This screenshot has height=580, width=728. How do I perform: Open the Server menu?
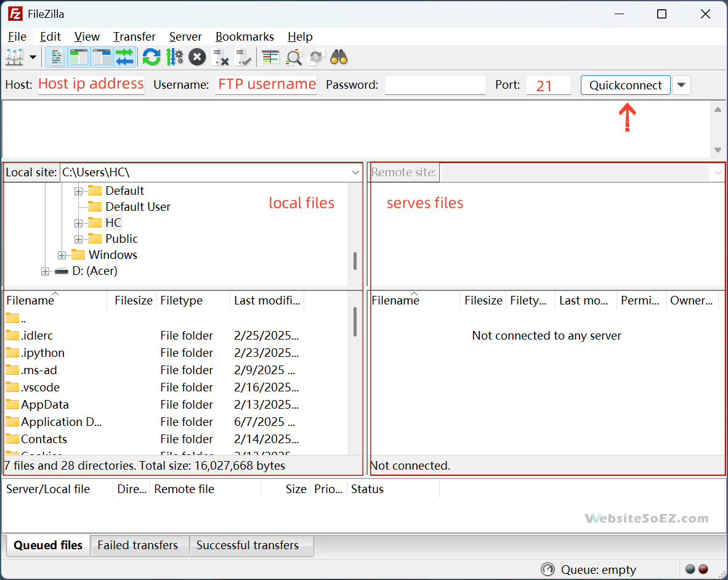(x=185, y=37)
